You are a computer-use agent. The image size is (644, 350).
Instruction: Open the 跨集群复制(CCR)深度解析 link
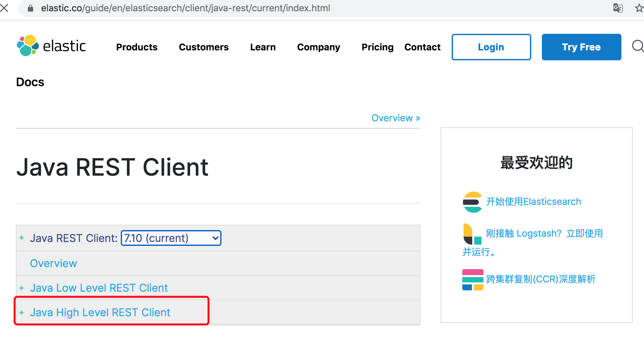pos(541,279)
